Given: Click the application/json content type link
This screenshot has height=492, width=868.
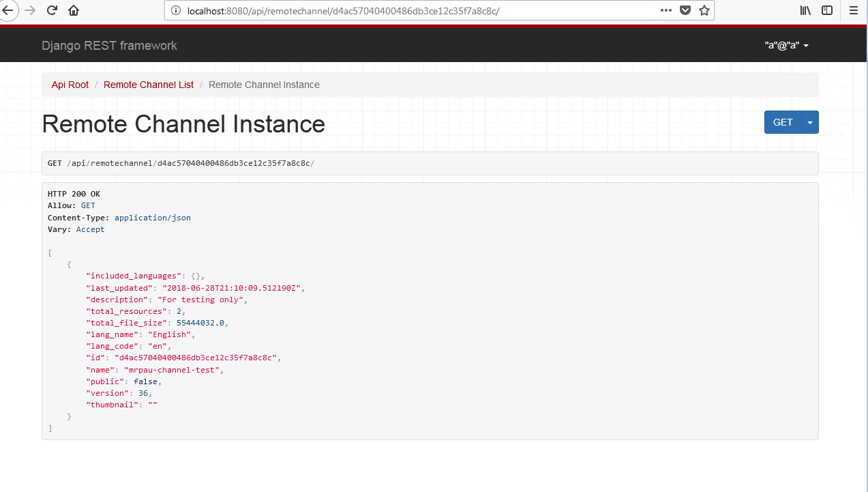Looking at the screenshot, I should [153, 217].
